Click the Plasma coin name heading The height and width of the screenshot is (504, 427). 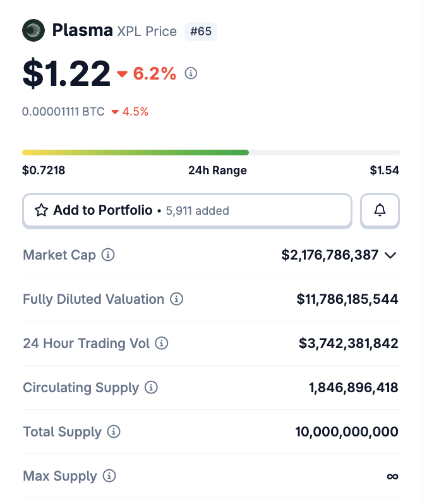click(x=82, y=30)
